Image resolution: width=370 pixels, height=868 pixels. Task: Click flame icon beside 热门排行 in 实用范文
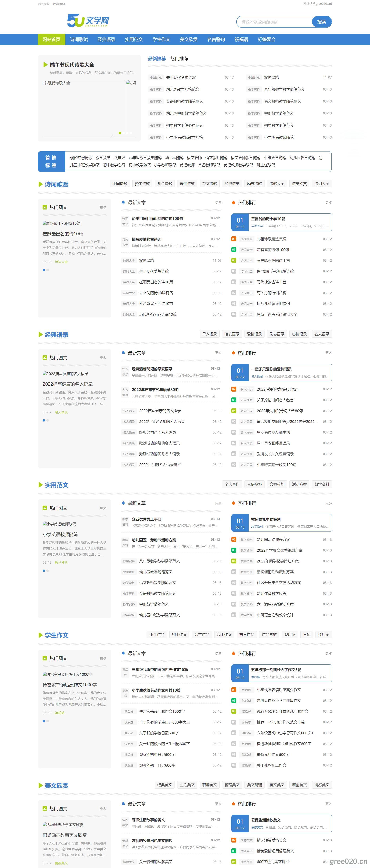[233, 503]
